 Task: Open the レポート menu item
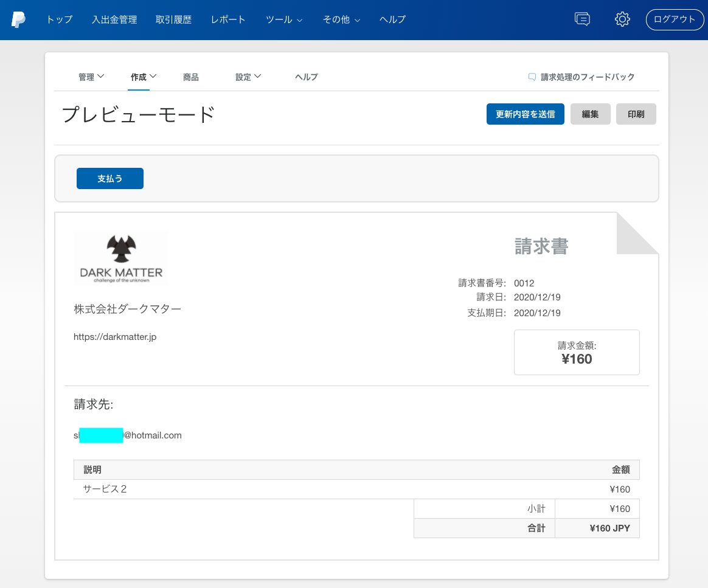click(228, 19)
